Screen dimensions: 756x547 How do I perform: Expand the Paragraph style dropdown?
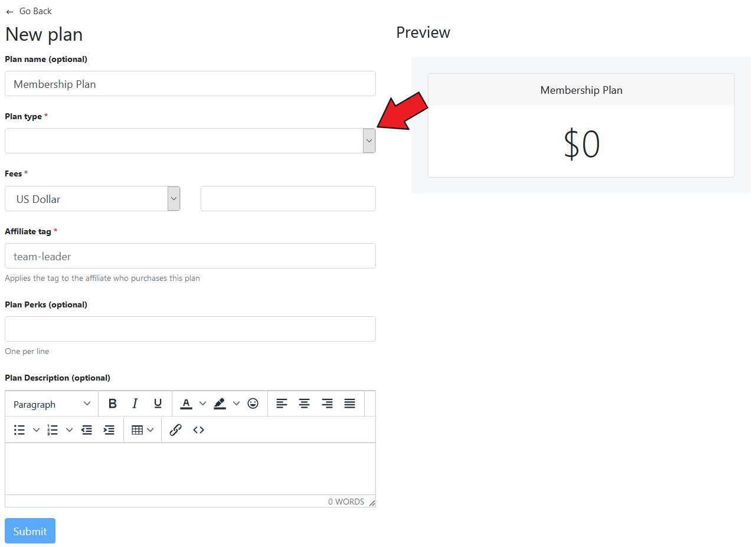coord(53,404)
